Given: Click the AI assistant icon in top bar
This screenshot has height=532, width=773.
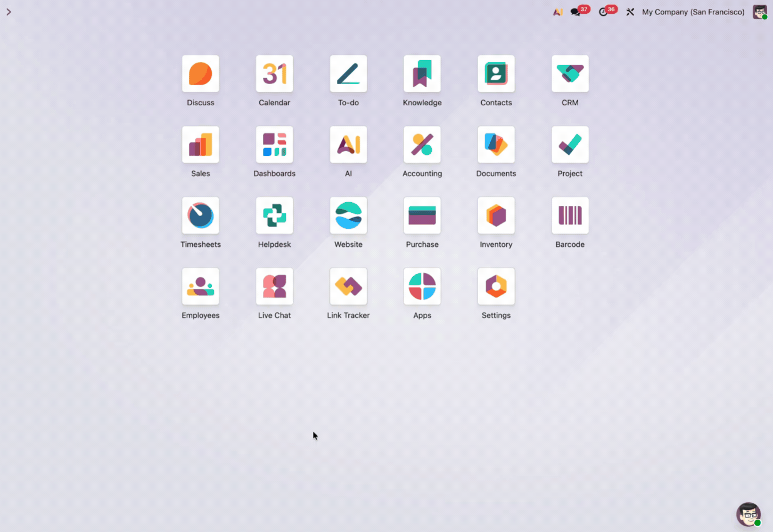Looking at the screenshot, I should 557,12.
